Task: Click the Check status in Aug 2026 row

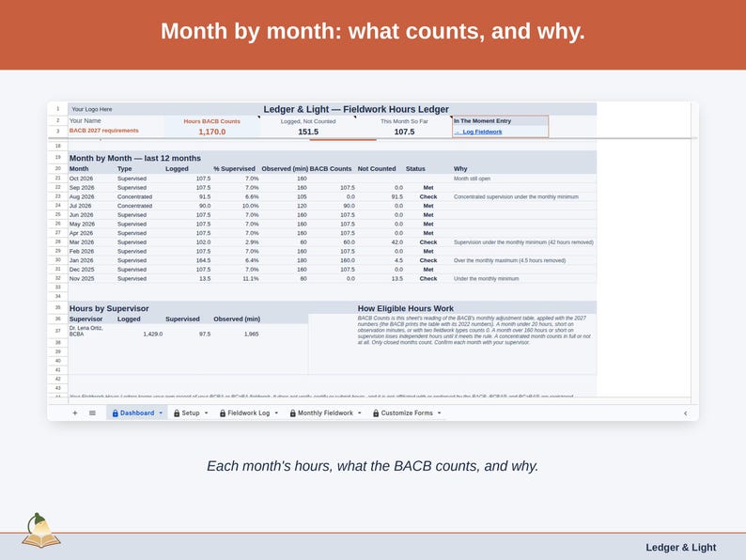Action: 428,196
